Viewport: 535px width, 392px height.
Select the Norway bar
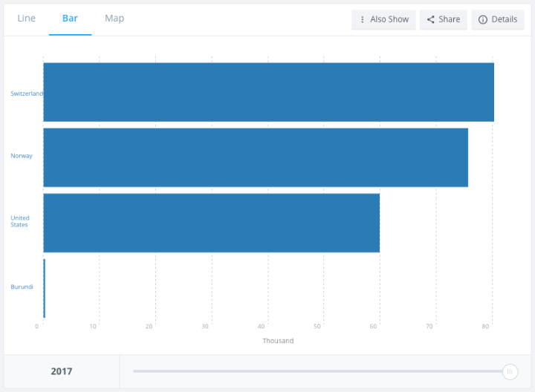tap(256, 157)
